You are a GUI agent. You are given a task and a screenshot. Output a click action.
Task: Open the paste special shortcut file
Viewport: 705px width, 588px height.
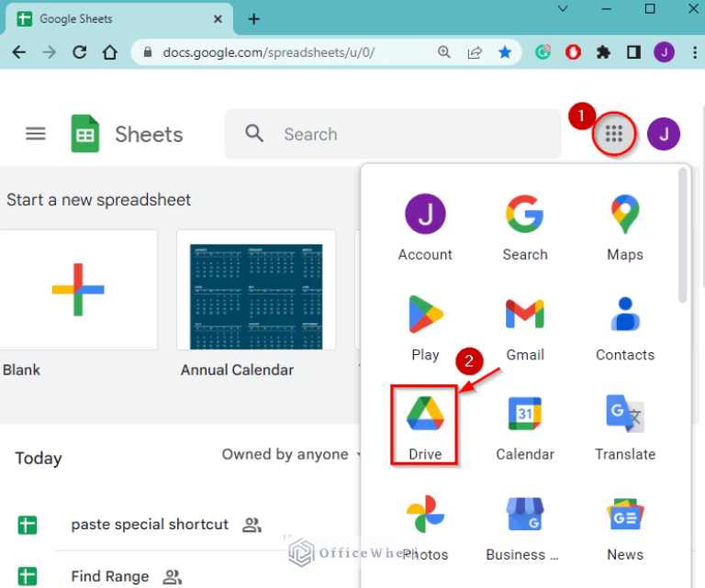(x=150, y=525)
